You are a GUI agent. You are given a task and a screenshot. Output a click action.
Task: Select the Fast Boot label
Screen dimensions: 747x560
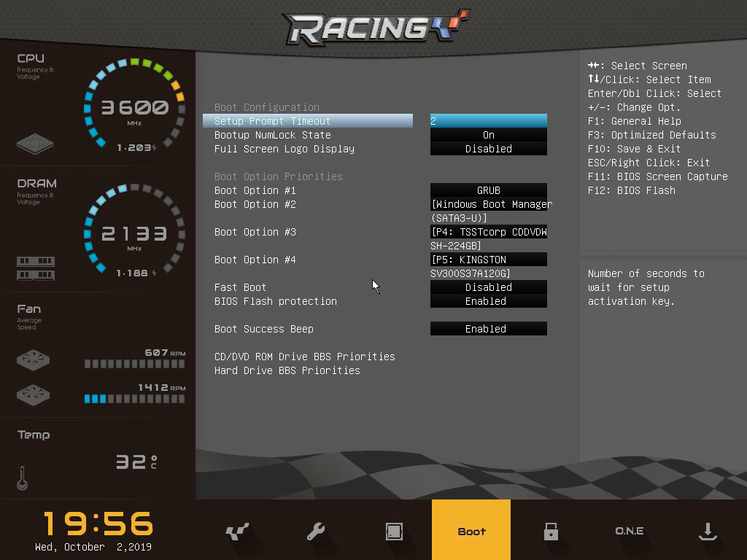pyautogui.click(x=240, y=287)
